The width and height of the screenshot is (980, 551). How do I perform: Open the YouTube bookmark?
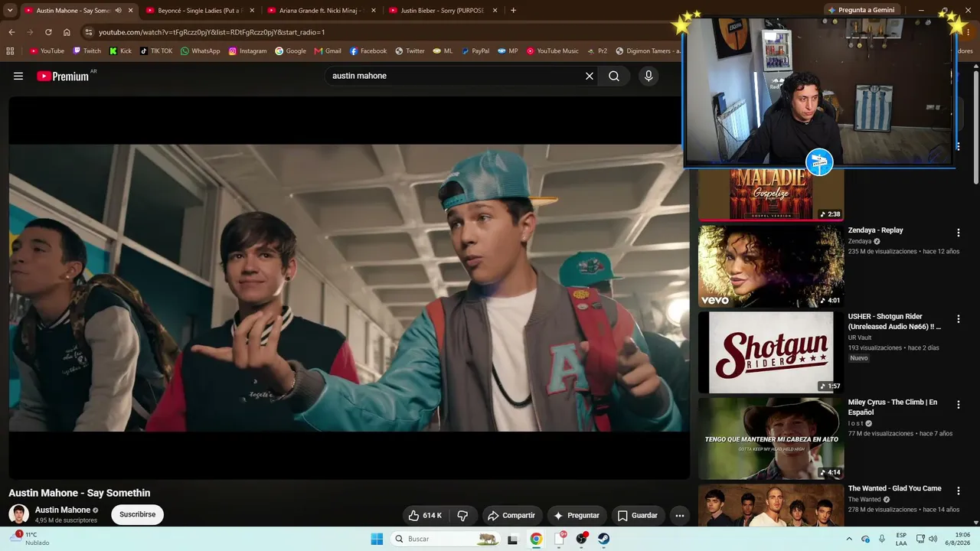(x=47, y=51)
